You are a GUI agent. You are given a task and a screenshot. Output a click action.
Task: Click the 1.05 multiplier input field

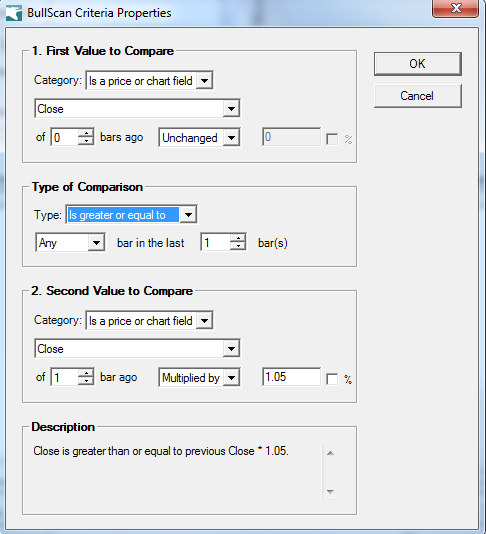[x=292, y=377]
